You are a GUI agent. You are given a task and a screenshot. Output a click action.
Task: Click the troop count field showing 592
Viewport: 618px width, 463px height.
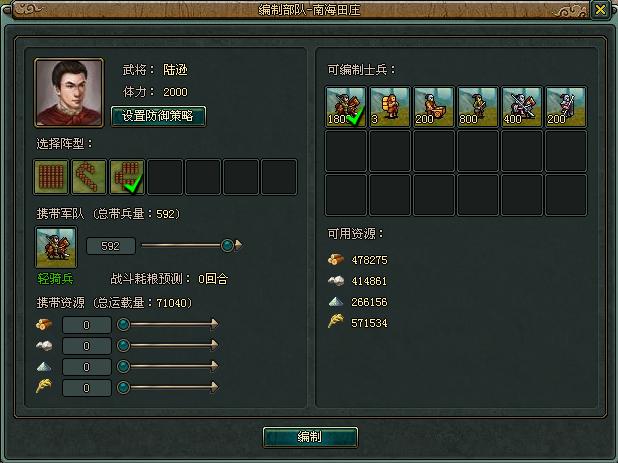click(111, 246)
